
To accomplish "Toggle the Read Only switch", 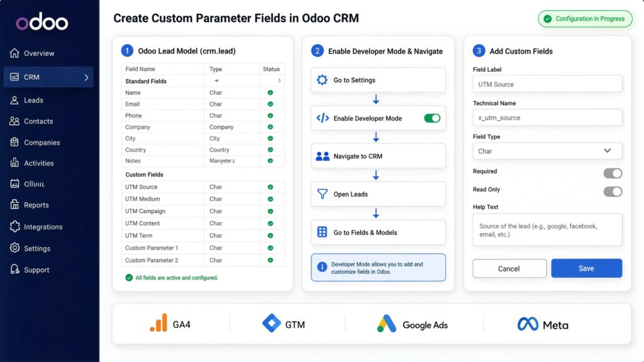I will click(x=613, y=191).
